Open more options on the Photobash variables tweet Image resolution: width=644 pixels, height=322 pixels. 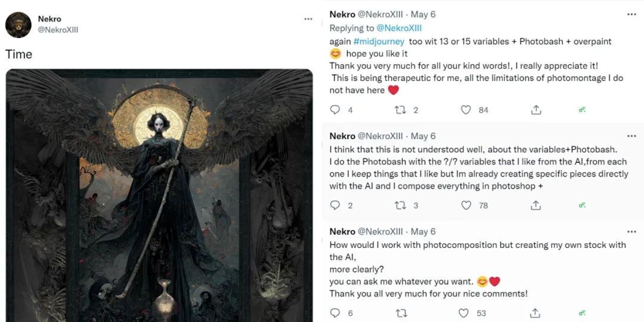631,136
